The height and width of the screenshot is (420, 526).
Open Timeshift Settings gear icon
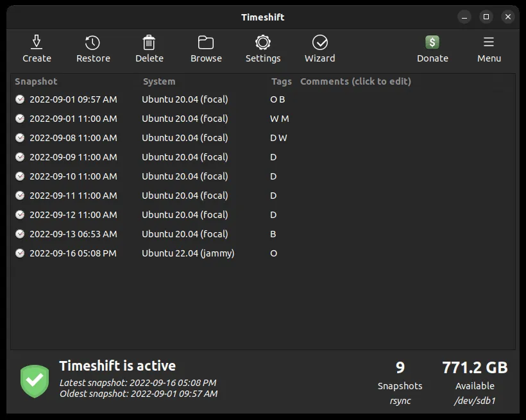click(x=262, y=42)
